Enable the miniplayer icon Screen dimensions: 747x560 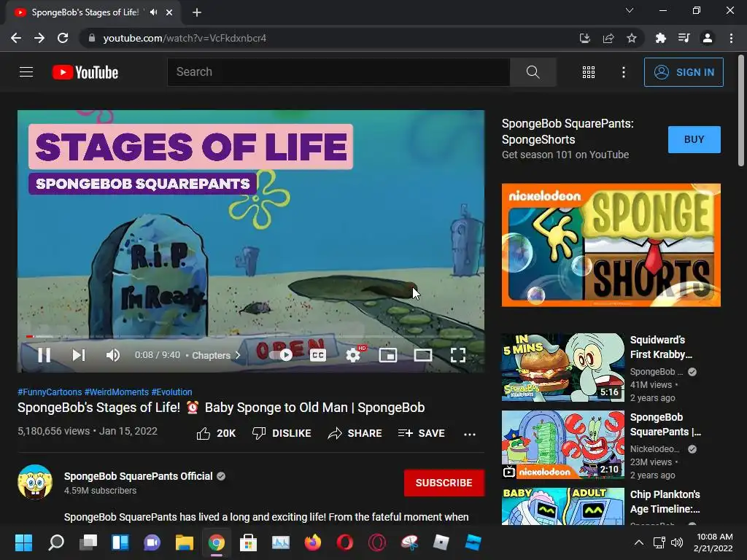point(388,355)
